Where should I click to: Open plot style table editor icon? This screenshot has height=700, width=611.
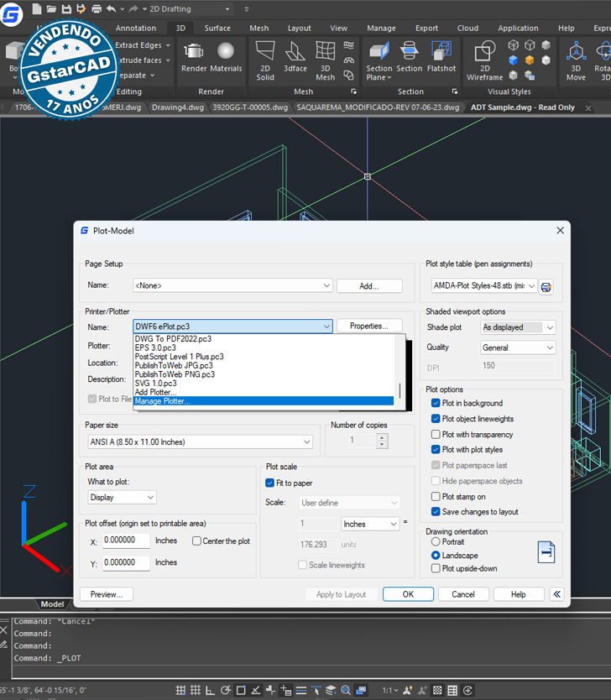[x=546, y=286]
